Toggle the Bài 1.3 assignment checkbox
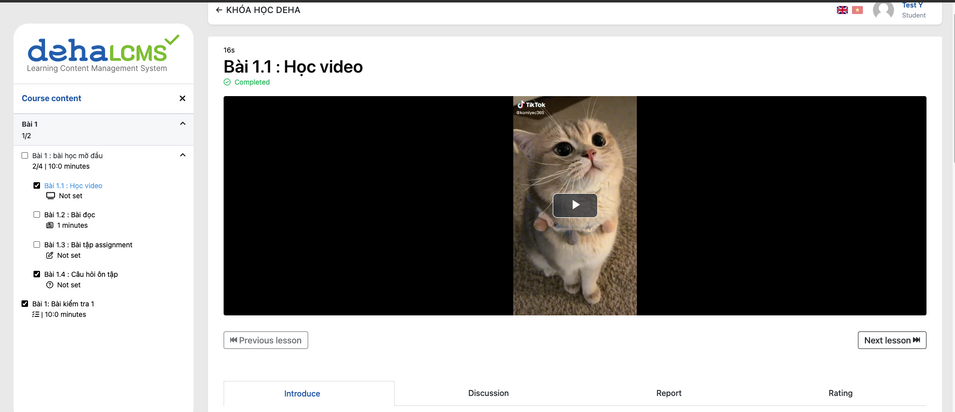This screenshot has width=955, height=412. [37, 245]
